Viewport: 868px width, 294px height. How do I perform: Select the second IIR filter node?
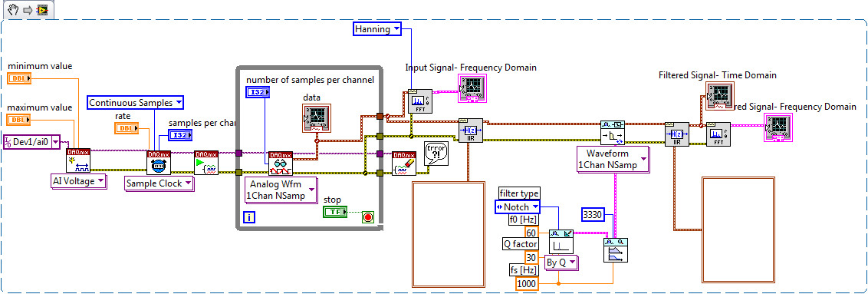coord(676,134)
